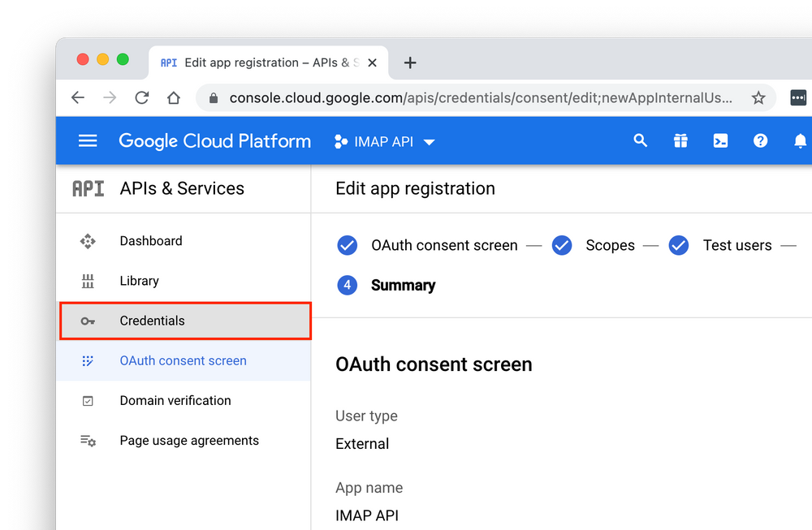Open help via the question mark icon
Screen dimensions: 812x530
[760, 140]
